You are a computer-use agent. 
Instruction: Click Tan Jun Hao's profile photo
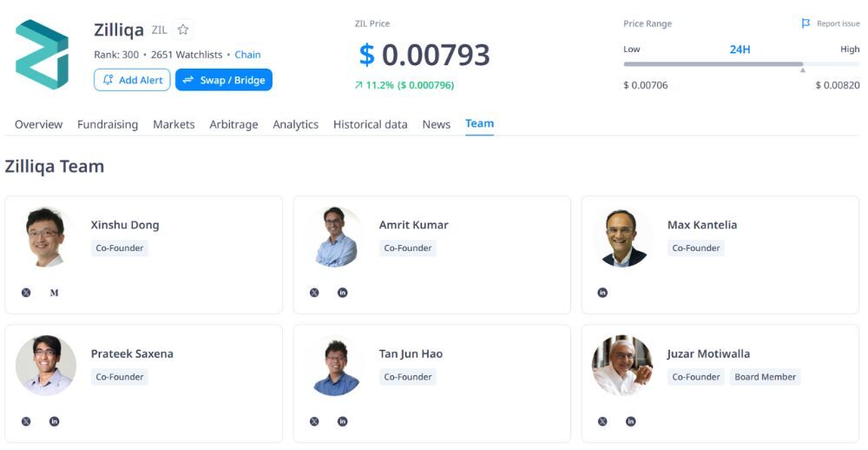point(336,365)
